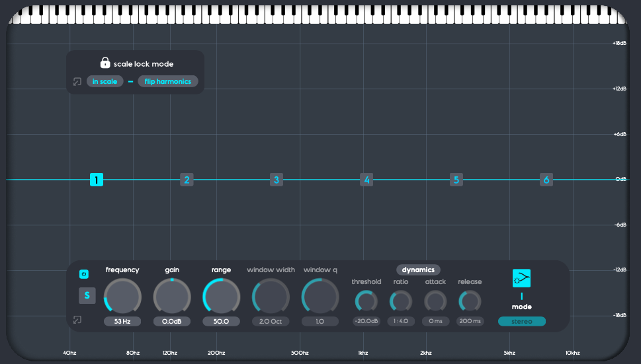This screenshot has width=641, height=364.
Task: Click the threshold knob
Action: 366,301
